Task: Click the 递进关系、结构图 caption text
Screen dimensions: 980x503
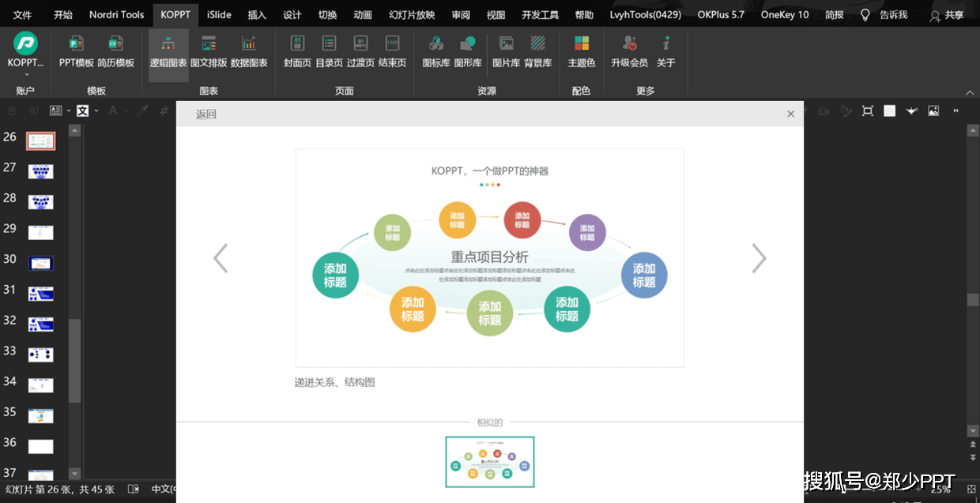Action: (335, 382)
